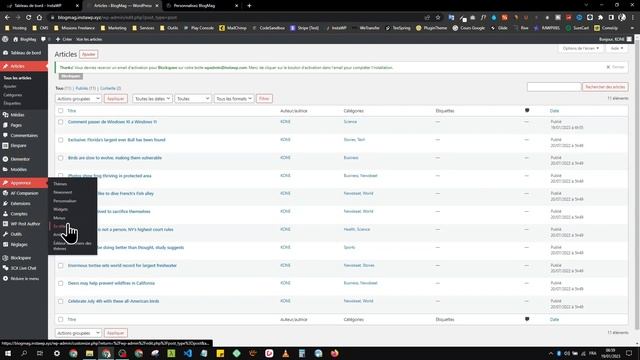Open Firefox from the taskbar
This screenshot has width=640, height=360.
tap(335, 353)
